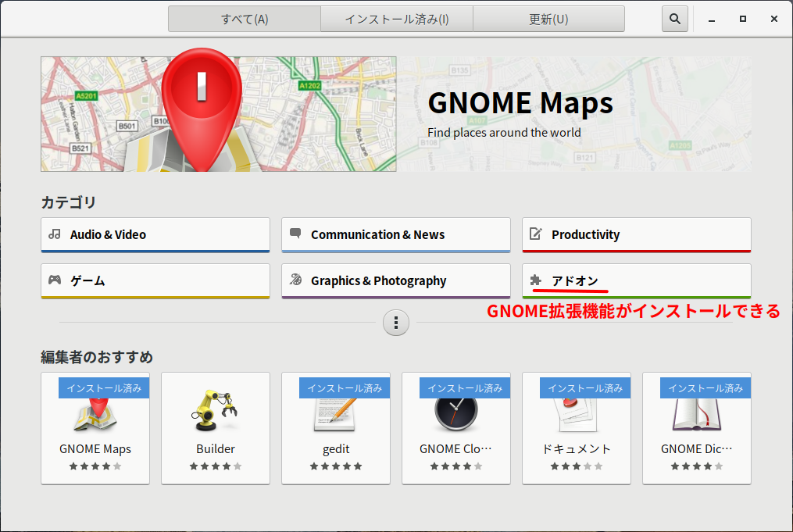
Task: Open the GNOME Maps featured banner
Action: coord(396,114)
